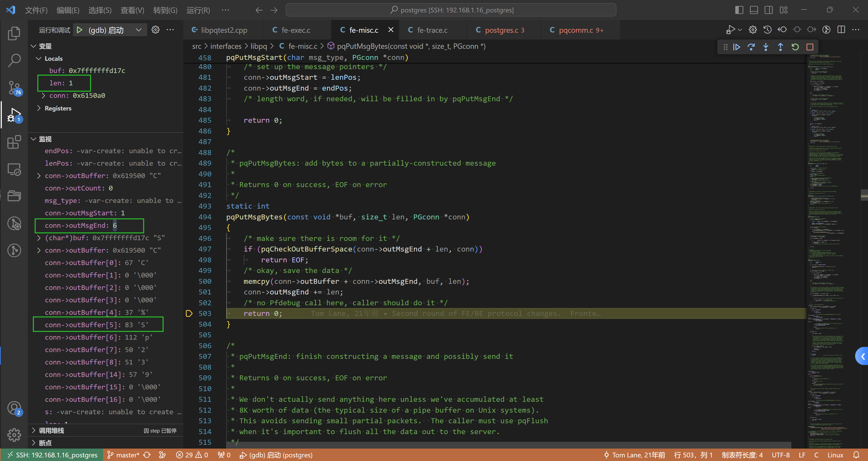
Task: Expand the (char*)buf watch entry
Action: point(39,238)
